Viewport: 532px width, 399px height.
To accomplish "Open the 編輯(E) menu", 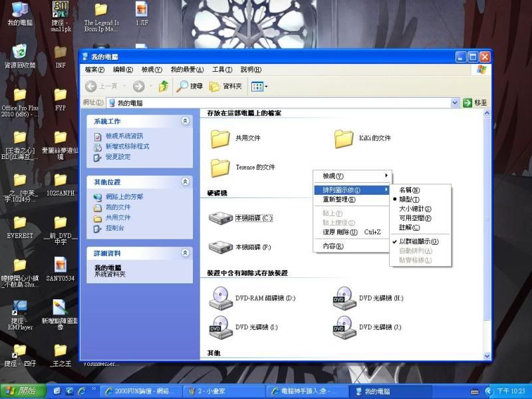I will (x=123, y=70).
